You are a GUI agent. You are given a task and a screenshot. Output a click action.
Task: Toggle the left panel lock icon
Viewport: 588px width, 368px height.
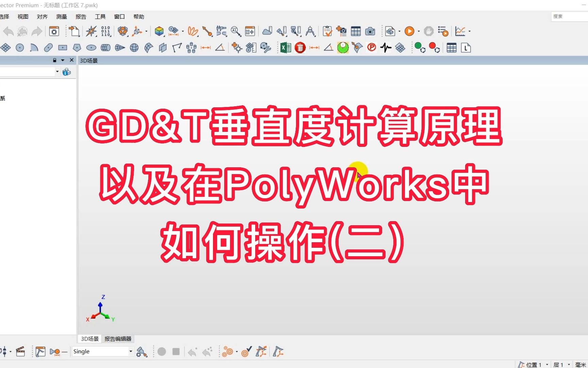coord(54,60)
